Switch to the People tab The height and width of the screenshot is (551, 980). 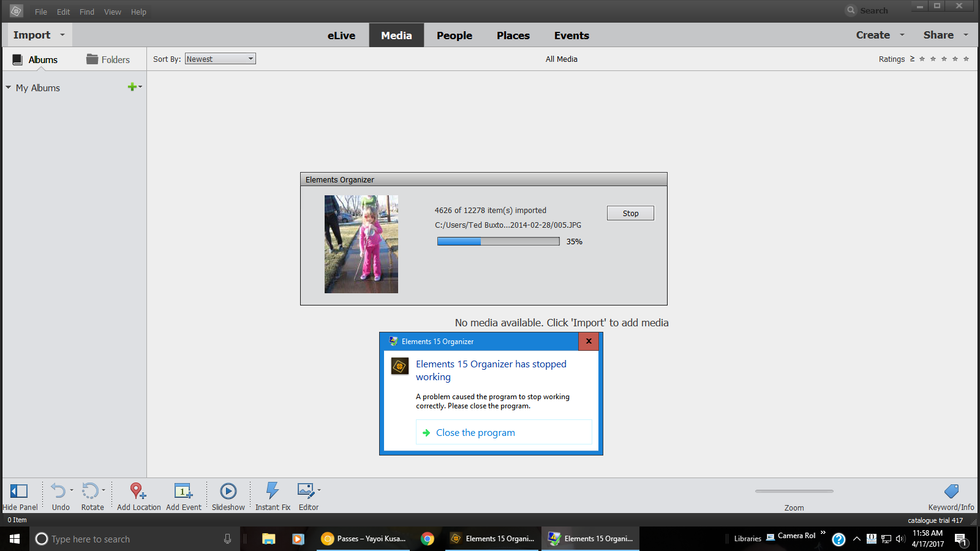point(454,36)
